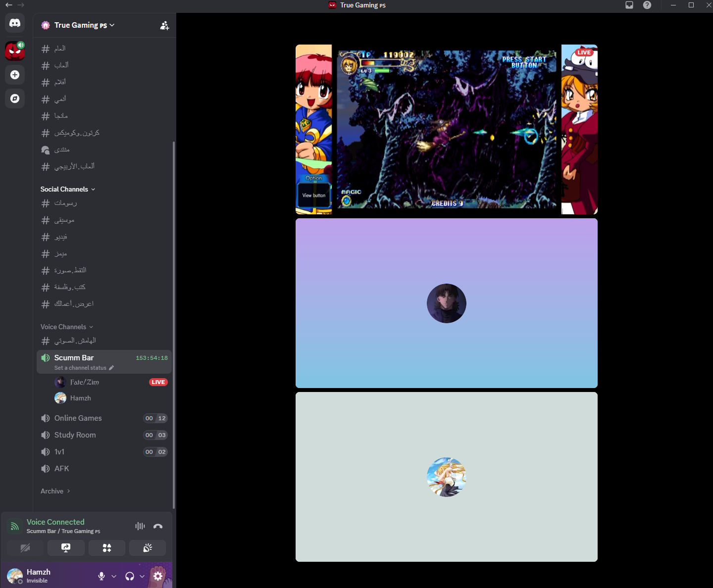Open the كتب.وفلسفة text channel

click(104, 287)
